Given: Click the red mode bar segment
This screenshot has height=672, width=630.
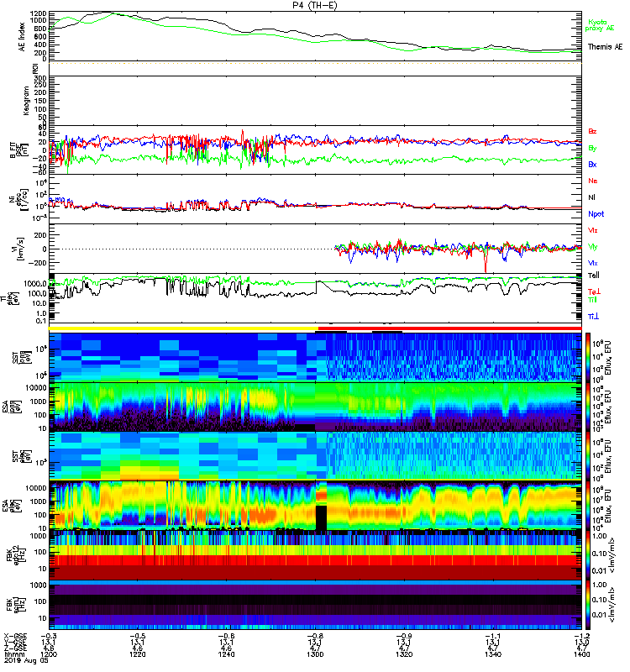Looking at the screenshot, I should pos(450,328).
